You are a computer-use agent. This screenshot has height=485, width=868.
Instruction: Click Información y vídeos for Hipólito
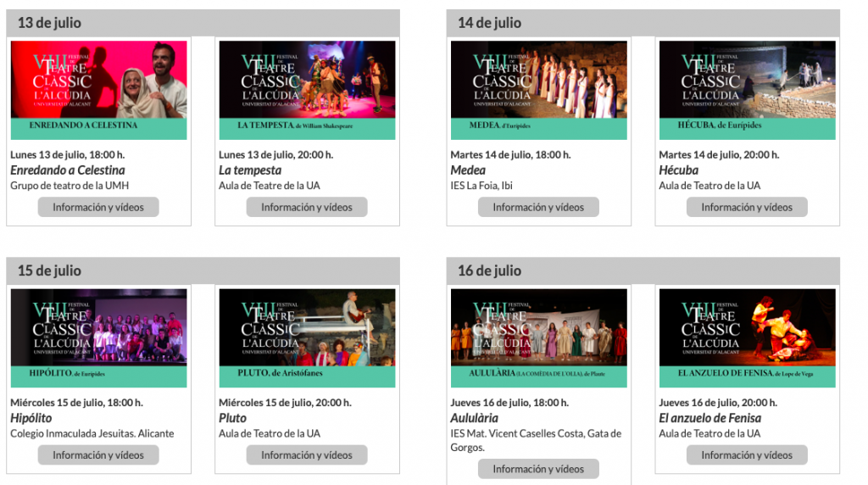[98, 455]
